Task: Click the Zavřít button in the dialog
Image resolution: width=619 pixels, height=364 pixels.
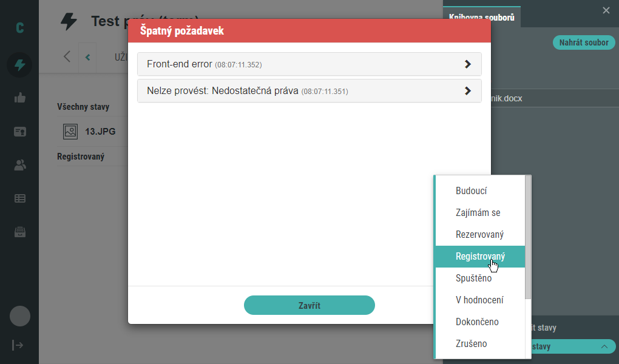Action: point(309,305)
